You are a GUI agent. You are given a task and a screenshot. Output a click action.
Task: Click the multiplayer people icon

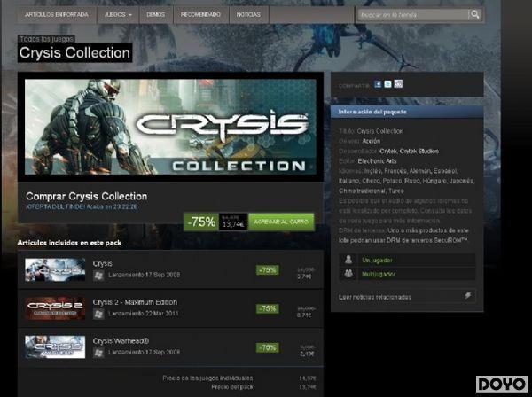coord(348,273)
